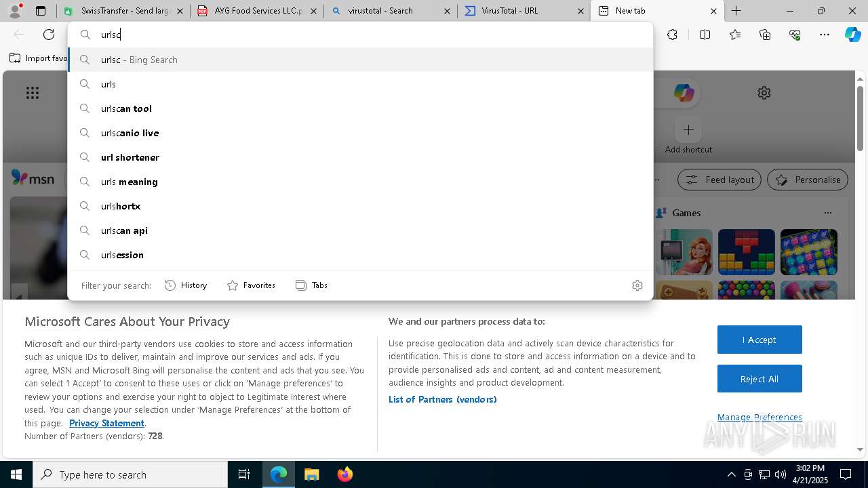Filter search by History

(x=186, y=285)
